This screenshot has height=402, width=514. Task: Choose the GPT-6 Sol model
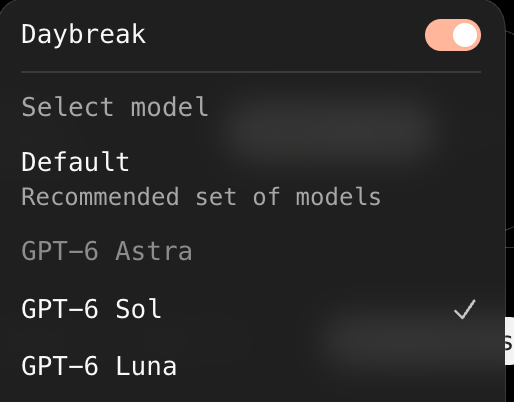(251, 309)
